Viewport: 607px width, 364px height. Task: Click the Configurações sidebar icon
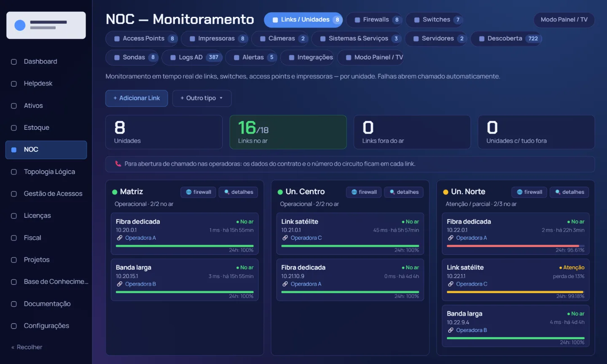tap(14, 326)
